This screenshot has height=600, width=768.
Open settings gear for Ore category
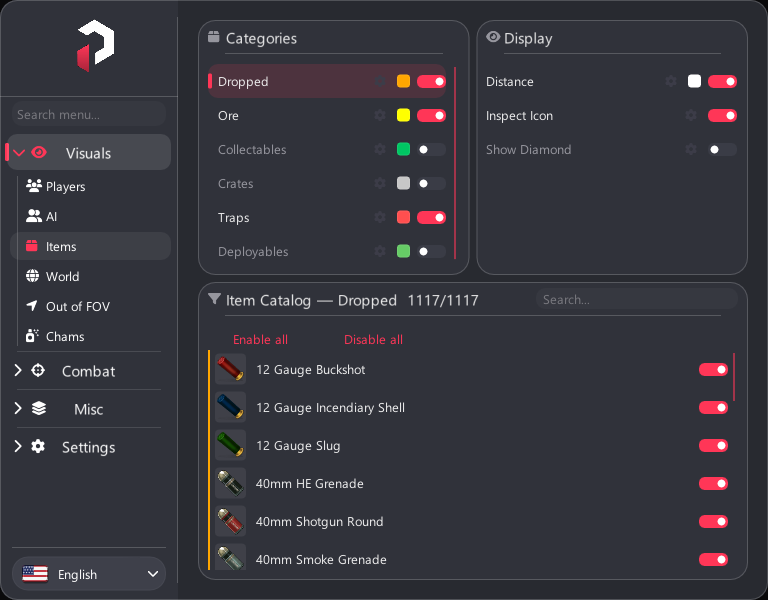click(380, 116)
